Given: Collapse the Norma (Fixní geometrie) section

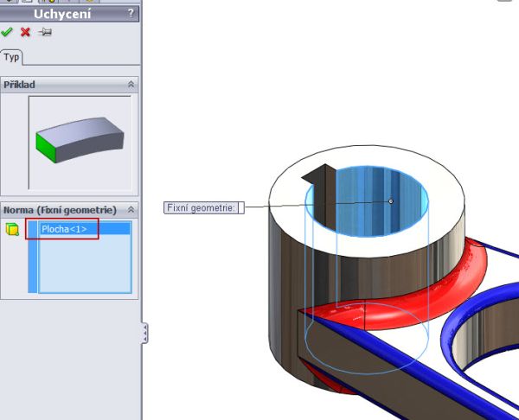Looking at the screenshot, I should (131, 210).
